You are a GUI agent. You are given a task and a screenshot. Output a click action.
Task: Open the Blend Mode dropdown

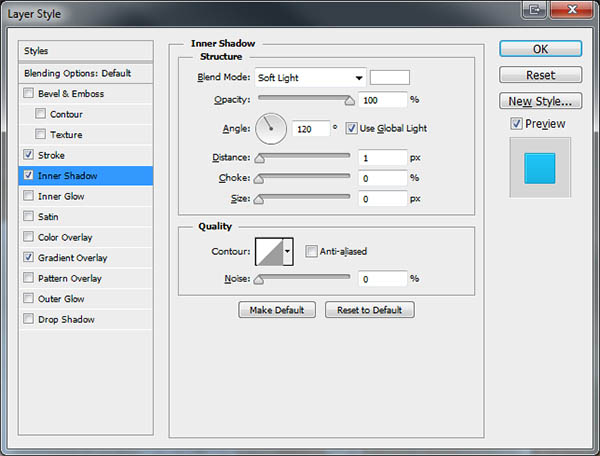[x=310, y=77]
